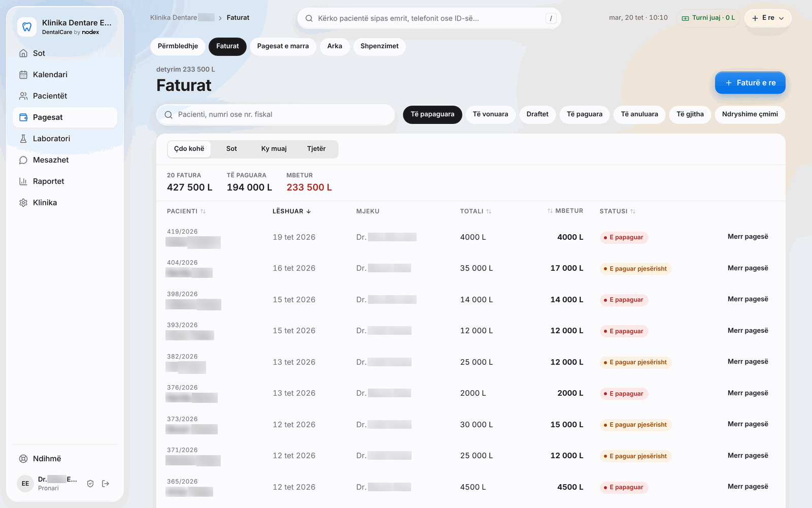
Task: View Raportet reports
Action: coord(65,181)
